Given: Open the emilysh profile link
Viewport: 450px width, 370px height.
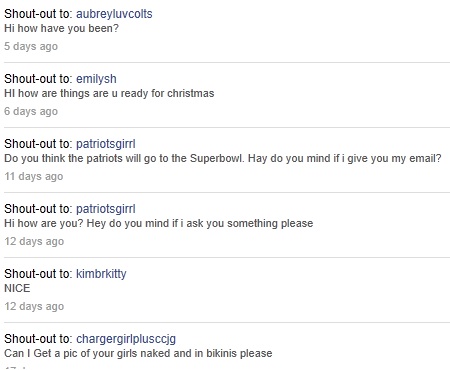Looking at the screenshot, I should [x=96, y=79].
